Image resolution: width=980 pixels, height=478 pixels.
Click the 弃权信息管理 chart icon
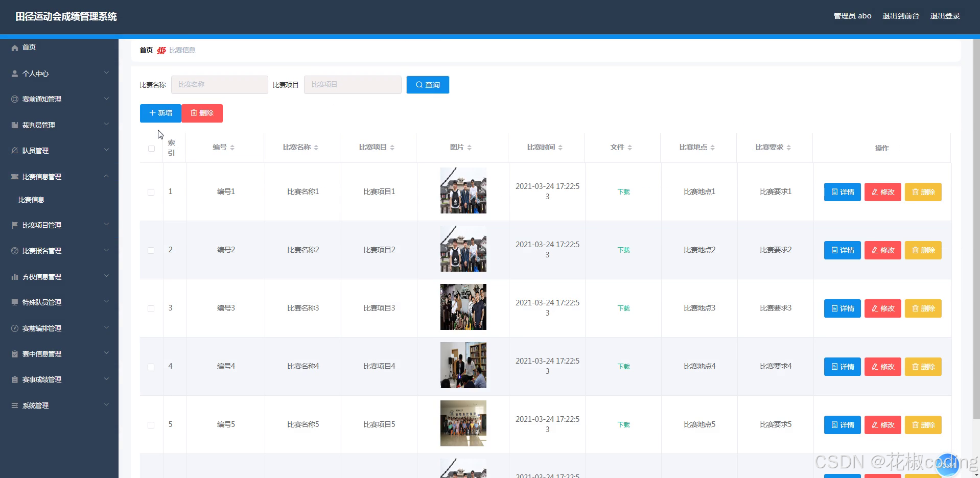tap(15, 277)
